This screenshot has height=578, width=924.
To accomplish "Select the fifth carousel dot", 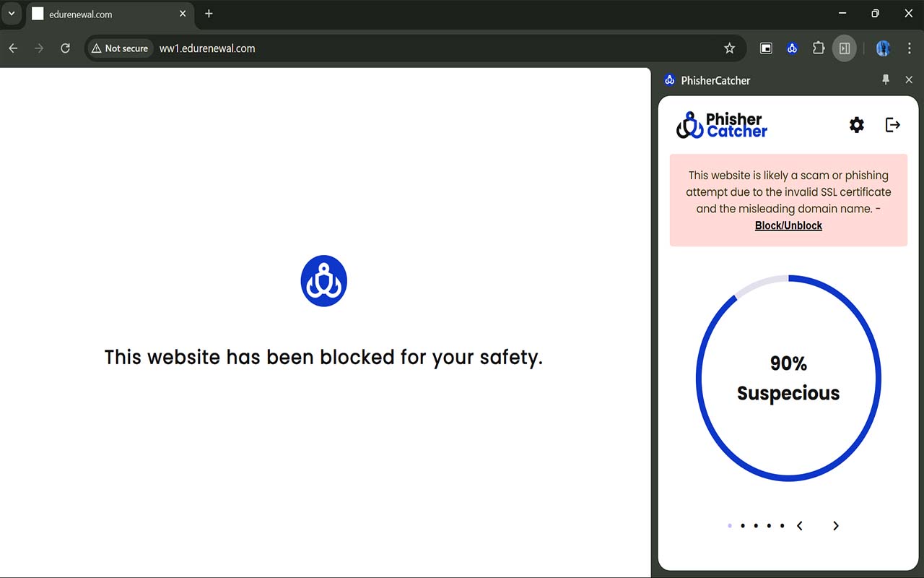I will pos(783,526).
